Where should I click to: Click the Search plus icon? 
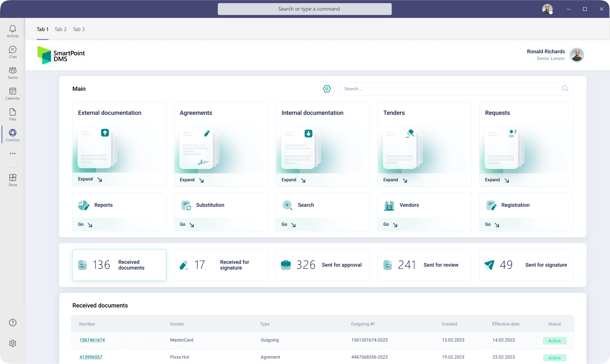pyautogui.click(x=287, y=205)
